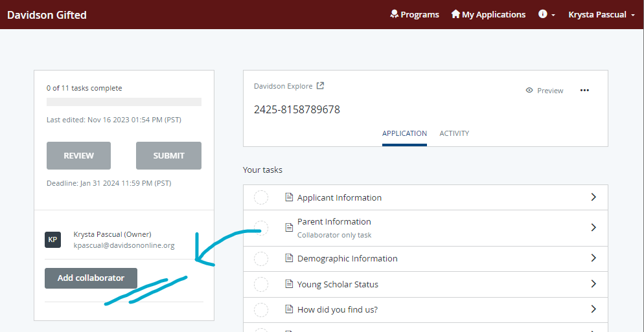Click the Your tasks heading
Image resolution: width=644 pixels, height=332 pixels.
point(263,170)
